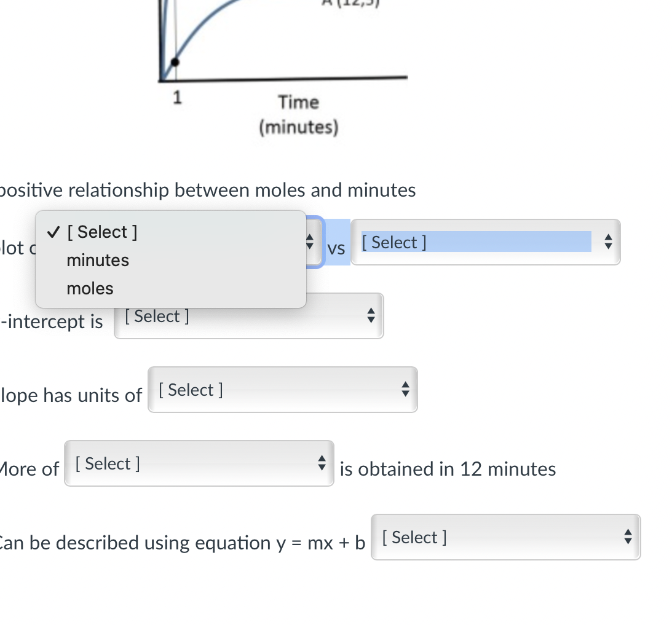This screenshot has height=625, width=672.
Task: Click the "1" tick mark on the x-axis
Action: pyautogui.click(x=176, y=98)
